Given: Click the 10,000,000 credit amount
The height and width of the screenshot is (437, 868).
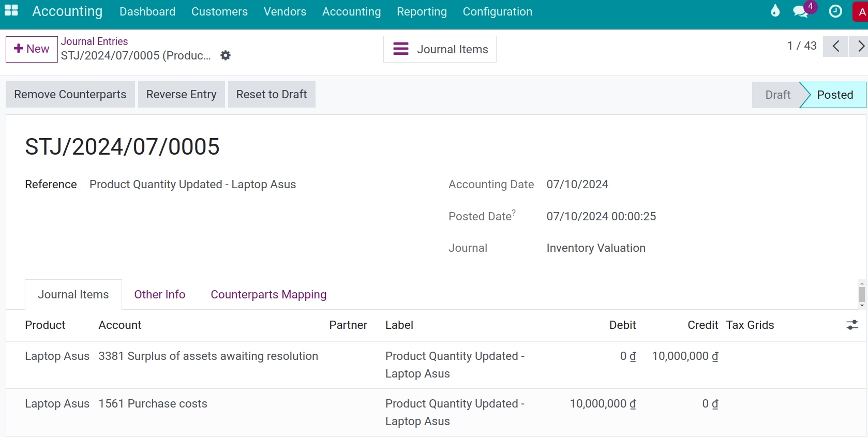Looking at the screenshot, I should 685,356.
